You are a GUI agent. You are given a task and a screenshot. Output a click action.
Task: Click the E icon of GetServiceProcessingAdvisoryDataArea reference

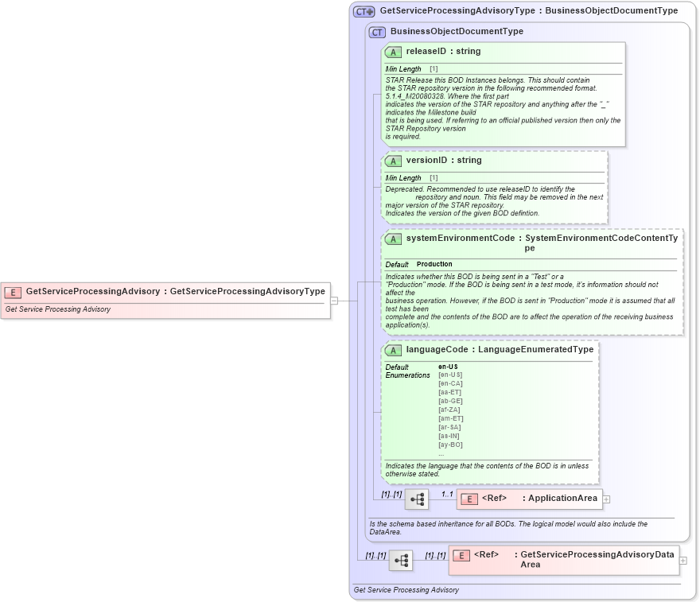(x=461, y=556)
